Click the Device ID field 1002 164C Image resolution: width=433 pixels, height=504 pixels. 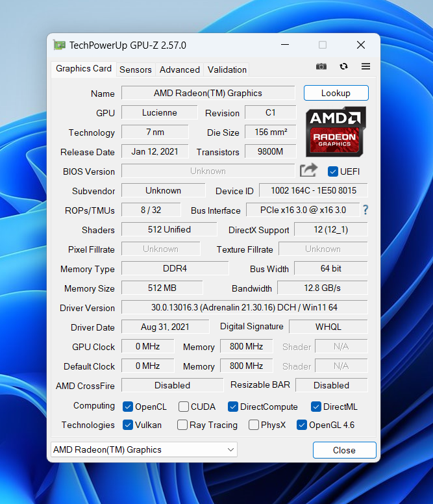tap(314, 190)
